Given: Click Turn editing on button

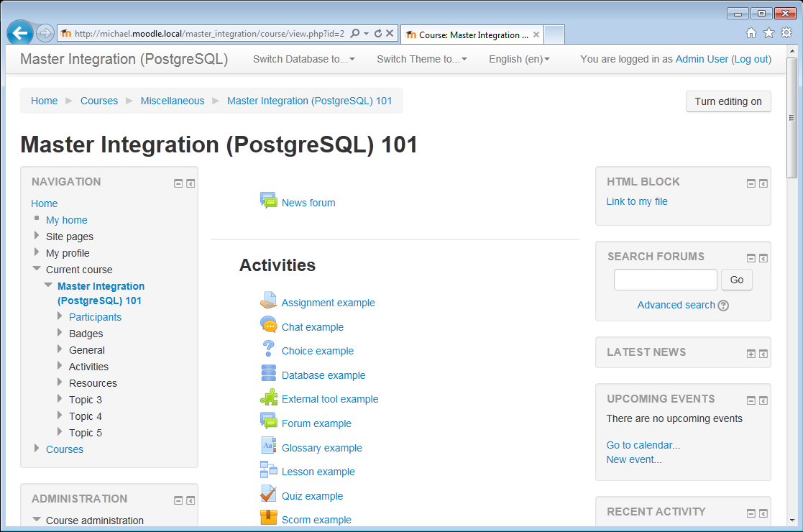Looking at the screenshot, I should pyautogui.click(x=728, y=101).
